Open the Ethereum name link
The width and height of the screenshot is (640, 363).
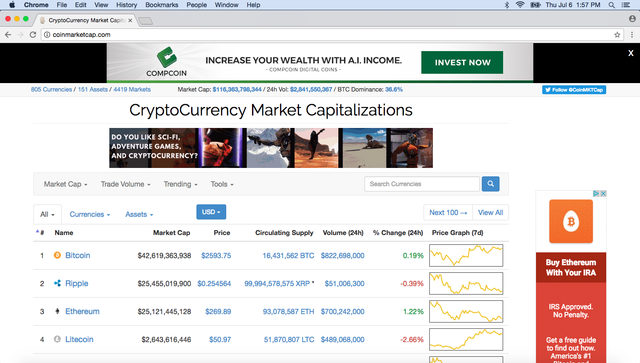[x=82, y=311]
